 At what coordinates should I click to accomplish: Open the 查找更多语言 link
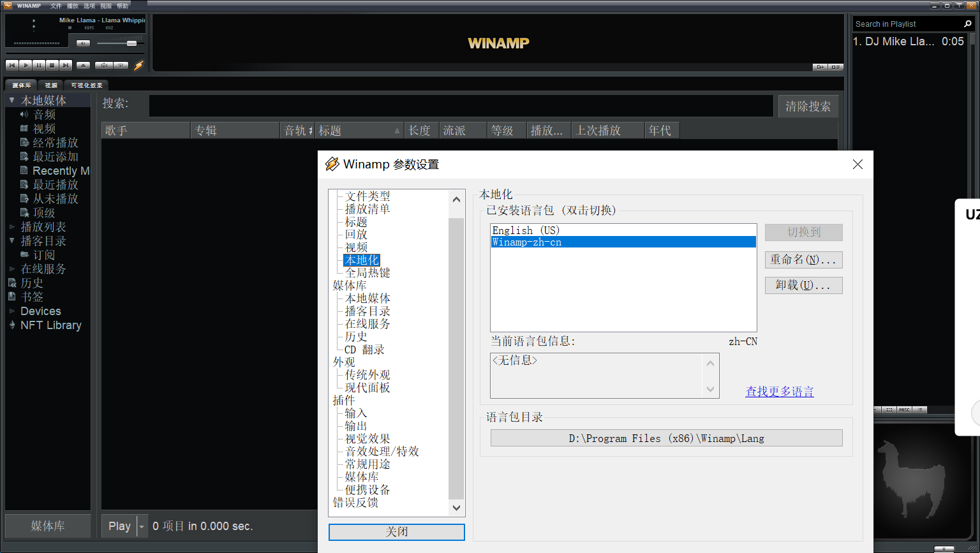780,391
